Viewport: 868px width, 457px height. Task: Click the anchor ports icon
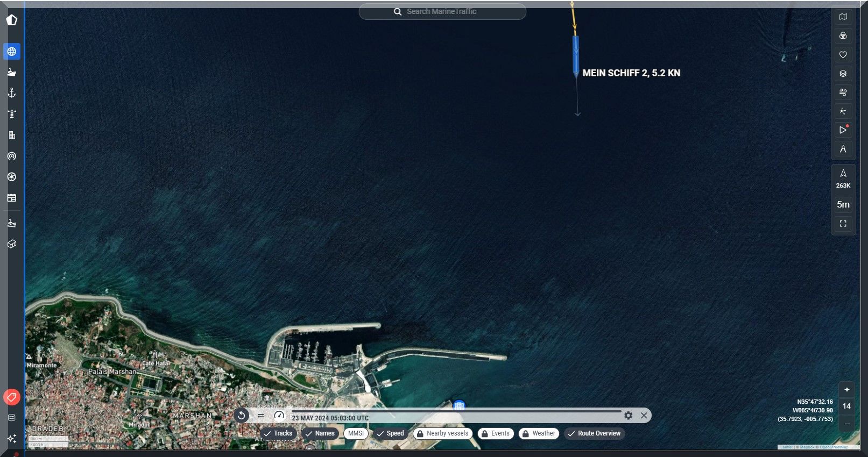(x=12, y=93)
